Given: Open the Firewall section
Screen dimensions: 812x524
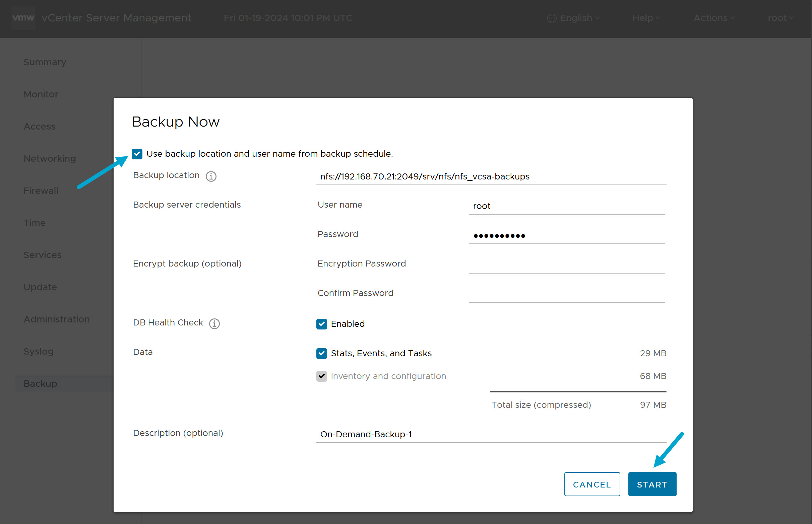Looking at the screenshot, I should click(x=41, y=191).
